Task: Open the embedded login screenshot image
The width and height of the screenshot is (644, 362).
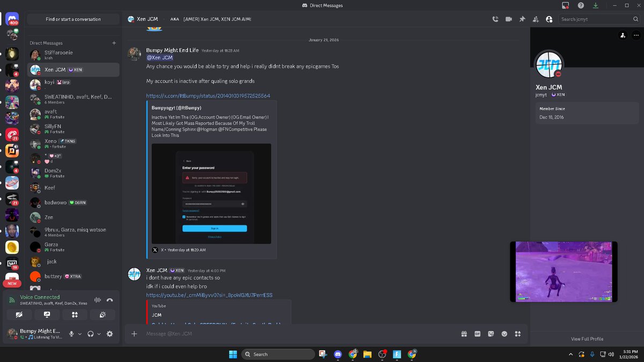Action: (x=211, y=194)
